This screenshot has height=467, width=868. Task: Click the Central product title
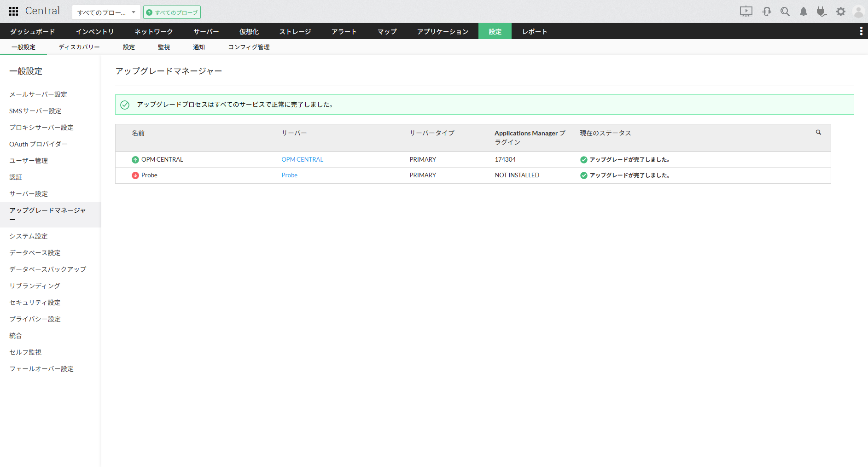click(43, 11)
